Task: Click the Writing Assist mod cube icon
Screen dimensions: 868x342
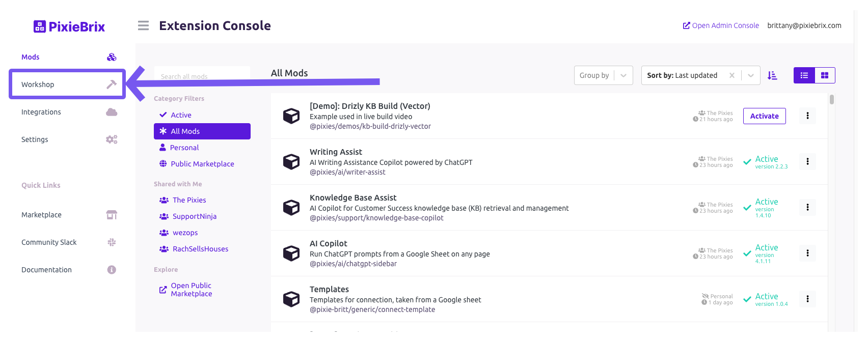Action: (291, 162)
